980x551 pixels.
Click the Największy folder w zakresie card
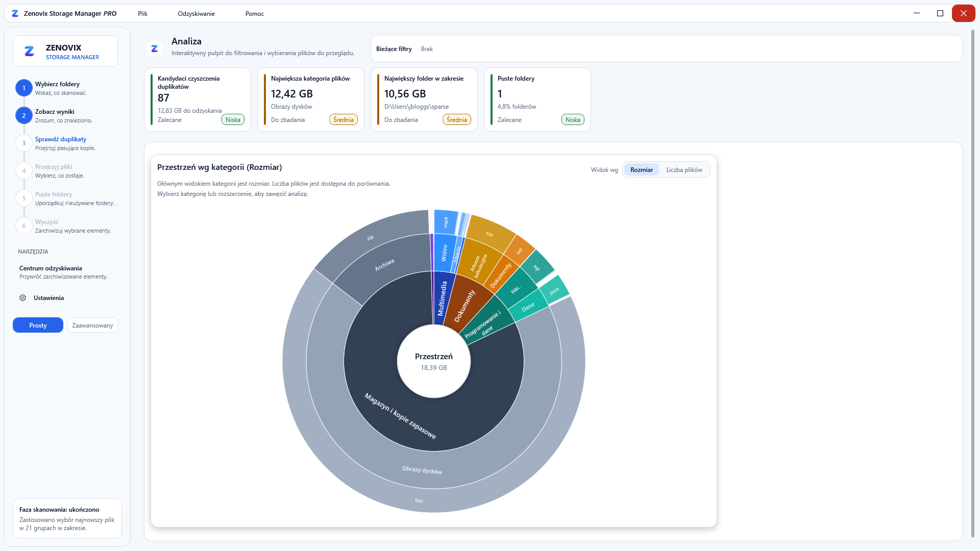tap(424, 99)
